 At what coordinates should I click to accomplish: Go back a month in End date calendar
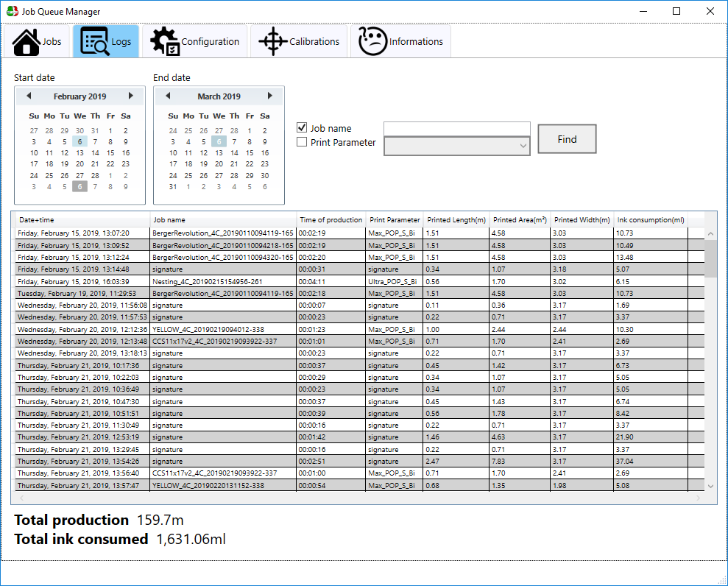point(168,96)
